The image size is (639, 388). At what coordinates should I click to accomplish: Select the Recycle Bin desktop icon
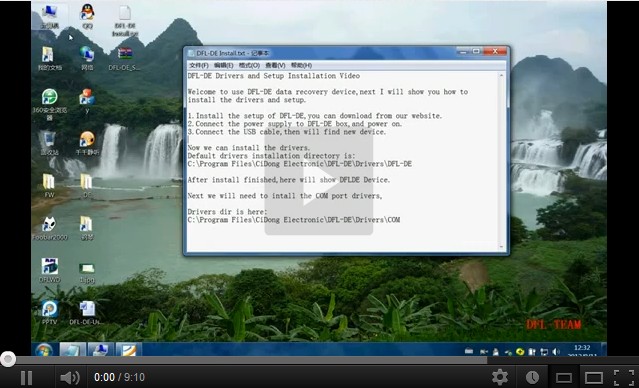point(49,143)
